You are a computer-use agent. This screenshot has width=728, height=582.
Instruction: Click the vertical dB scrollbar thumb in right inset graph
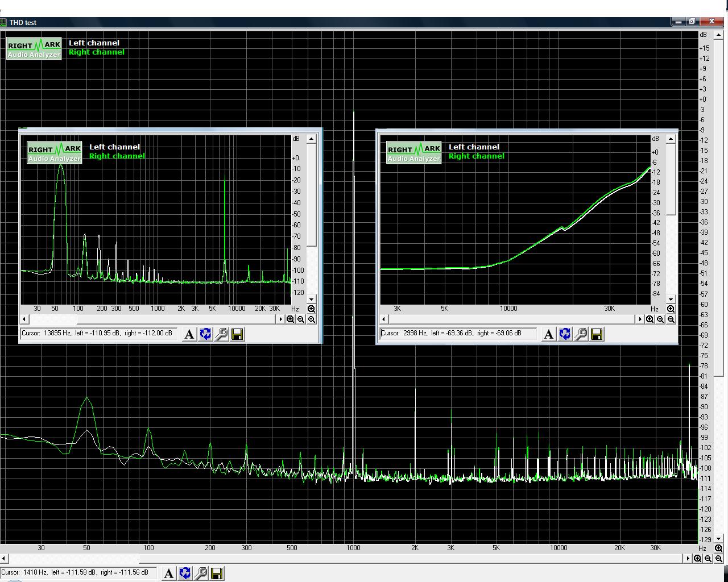pos(671,179)
